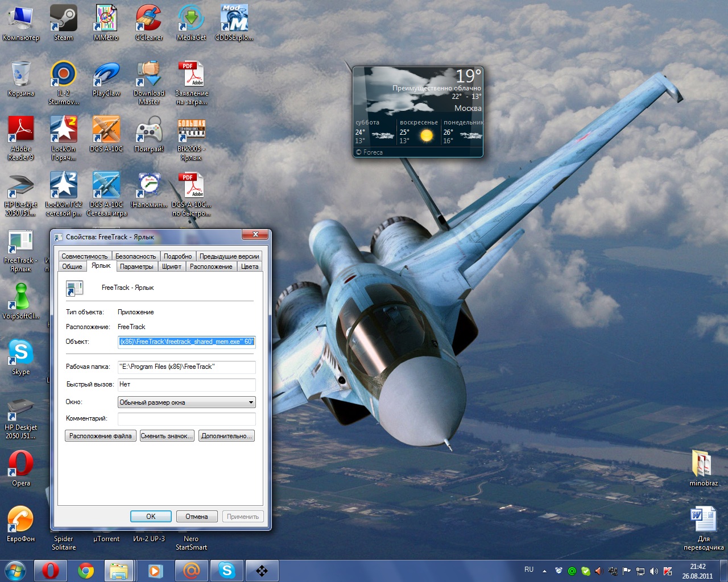Open the Предыдущие версии tab
Viewport: 728px width, 582px height.
coord(229,256)
